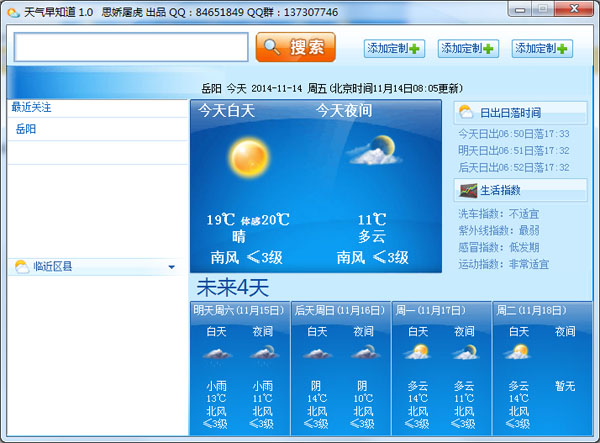Click the 19℃ 体感20℃ temperature text
The height and width of the screenshot is (443, 600).
[248, 220]
